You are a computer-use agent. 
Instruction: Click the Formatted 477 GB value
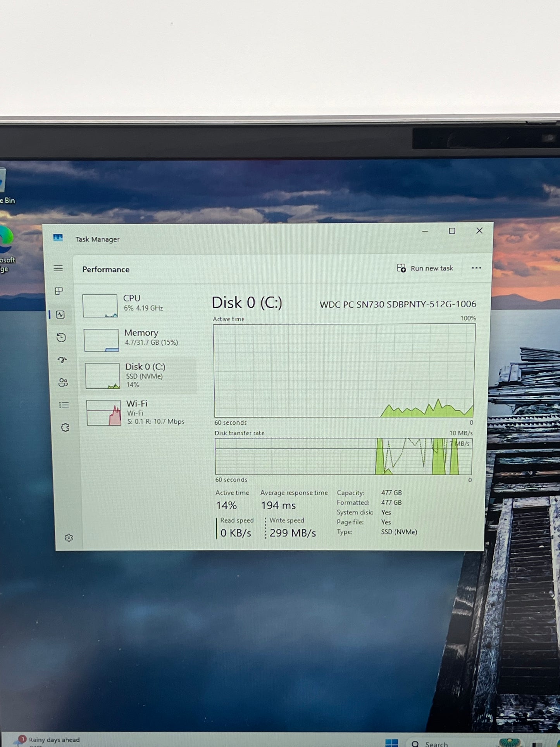click(x=391, y=502)
